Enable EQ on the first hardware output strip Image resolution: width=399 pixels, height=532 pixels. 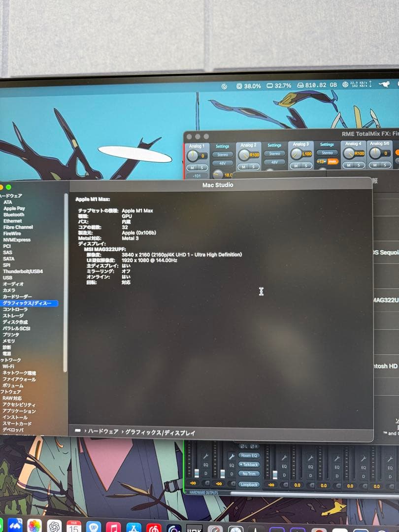[205, 465]
